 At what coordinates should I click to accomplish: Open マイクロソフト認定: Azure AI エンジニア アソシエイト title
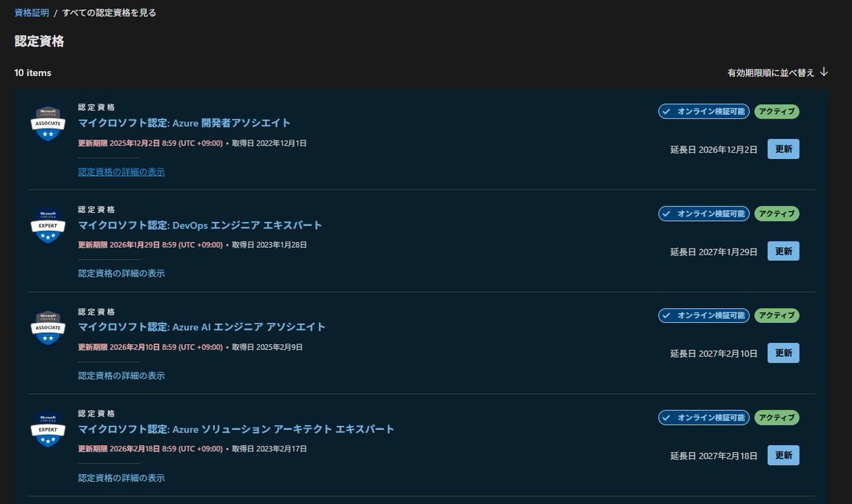coord(202,327)
